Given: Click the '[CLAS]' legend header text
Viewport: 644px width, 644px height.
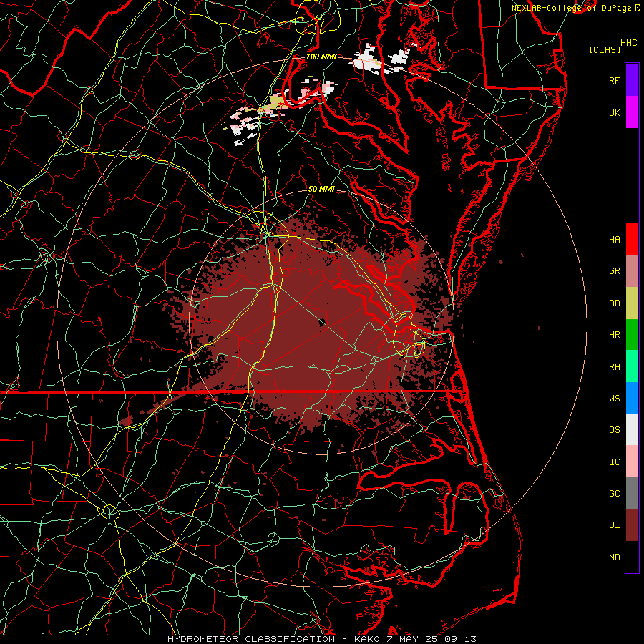Looking at the screenshot, I should [x=605, y=49].
